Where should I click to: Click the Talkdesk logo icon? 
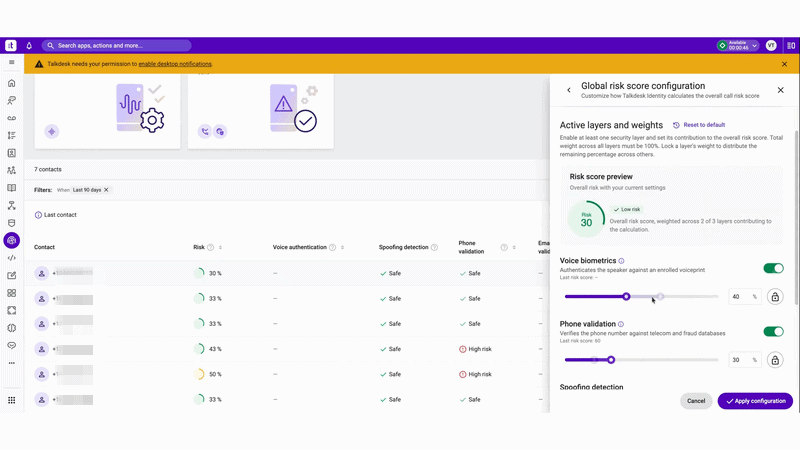(x=11, y=45)
